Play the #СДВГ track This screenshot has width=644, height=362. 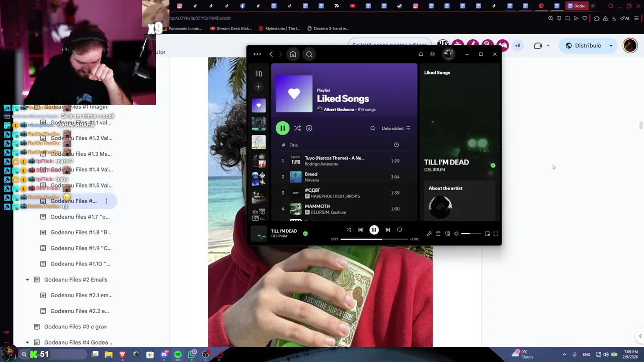pos(345,193)
